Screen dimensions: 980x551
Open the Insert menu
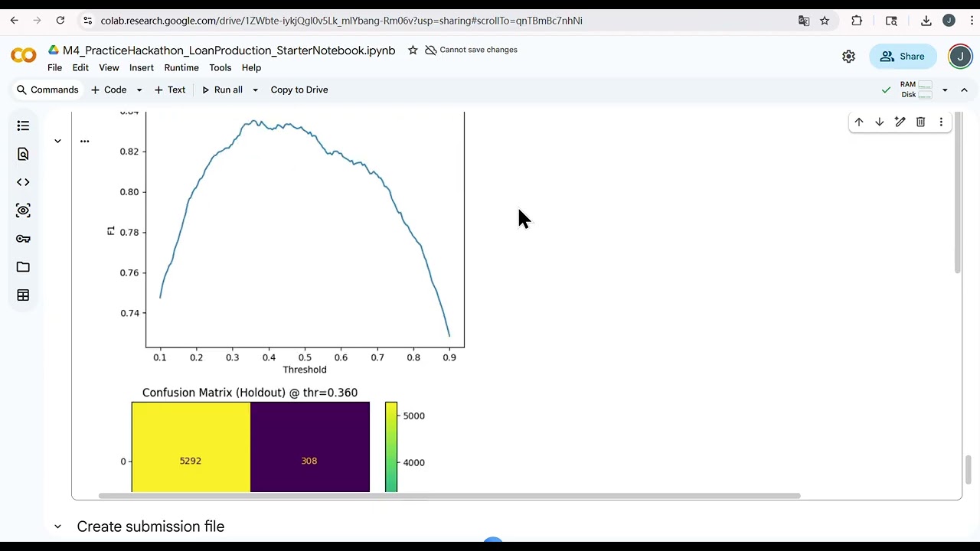(x=142, y=67)
